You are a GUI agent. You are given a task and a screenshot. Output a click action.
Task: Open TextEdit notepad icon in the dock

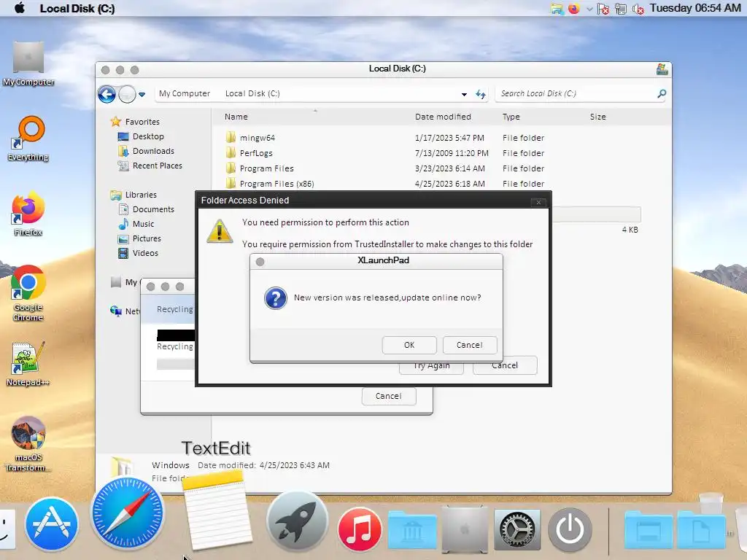tap(218, 510)
